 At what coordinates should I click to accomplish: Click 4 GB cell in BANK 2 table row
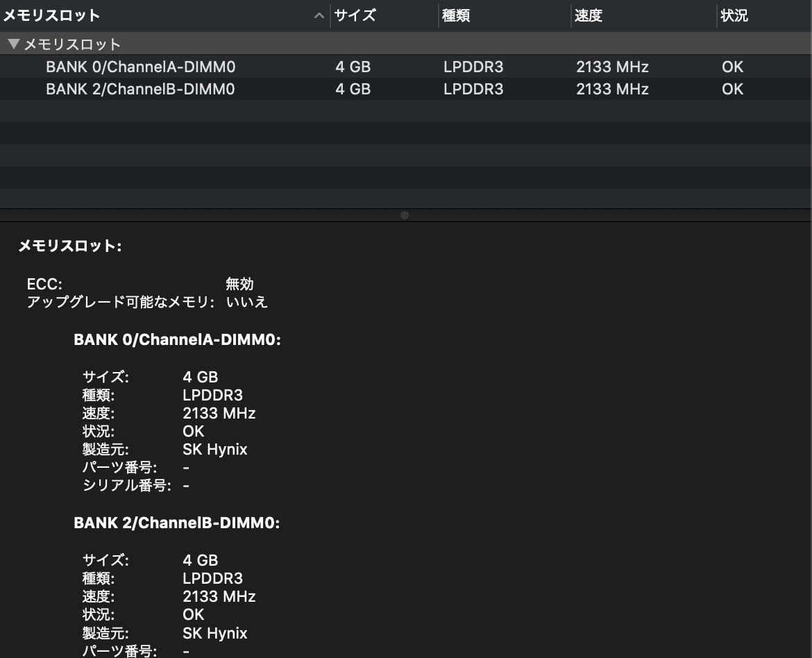353,90
